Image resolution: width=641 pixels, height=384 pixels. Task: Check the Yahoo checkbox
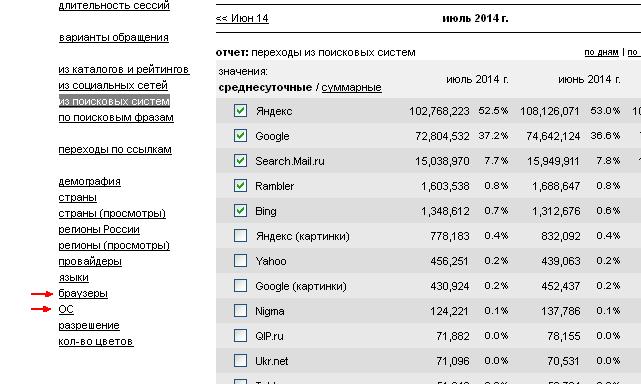click(240, 260)
